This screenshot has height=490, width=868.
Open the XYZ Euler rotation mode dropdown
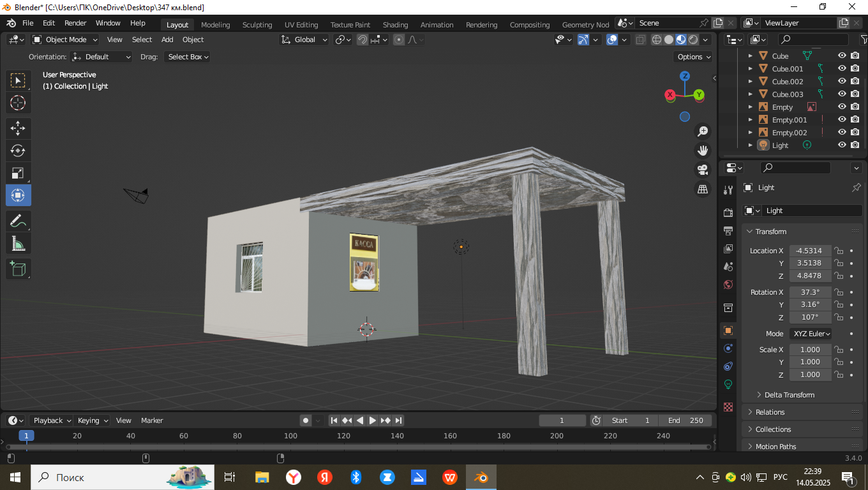(811, 334)
